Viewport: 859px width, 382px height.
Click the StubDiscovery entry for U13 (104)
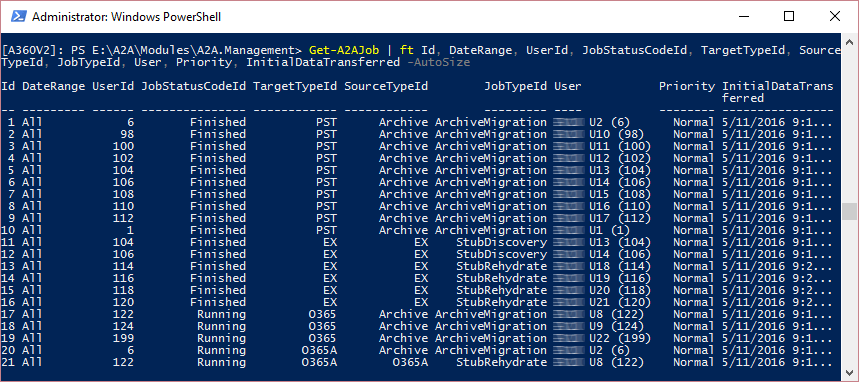501,242
